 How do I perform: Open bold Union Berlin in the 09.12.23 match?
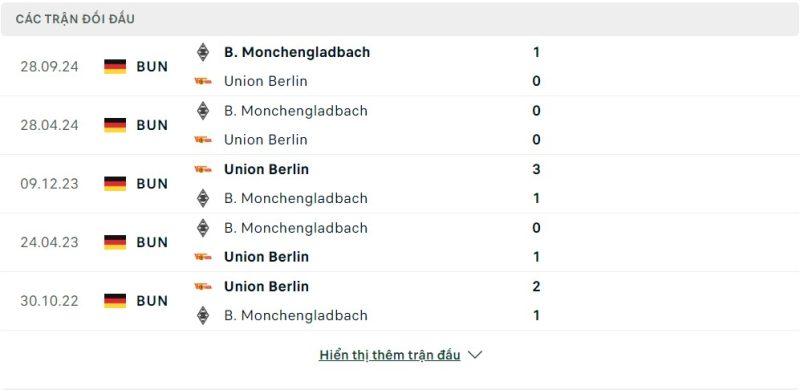(x=266, y=169)
